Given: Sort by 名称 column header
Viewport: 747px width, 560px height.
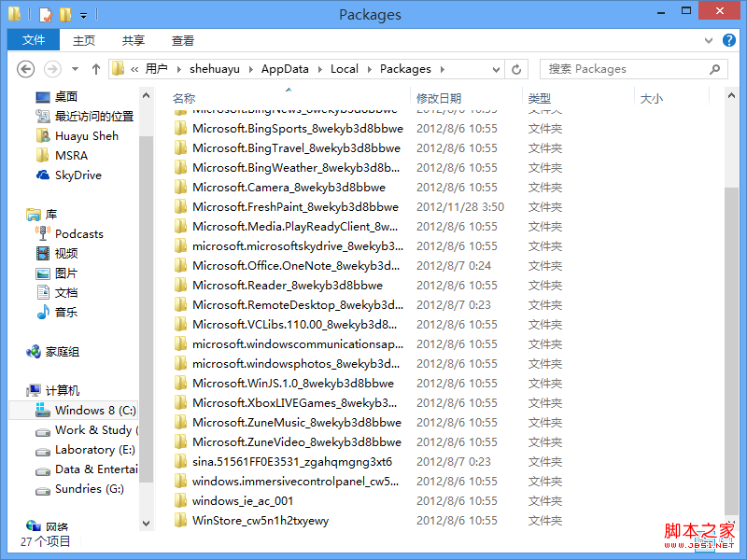Looking at the screenshot, I should click(x=184, y=99).
